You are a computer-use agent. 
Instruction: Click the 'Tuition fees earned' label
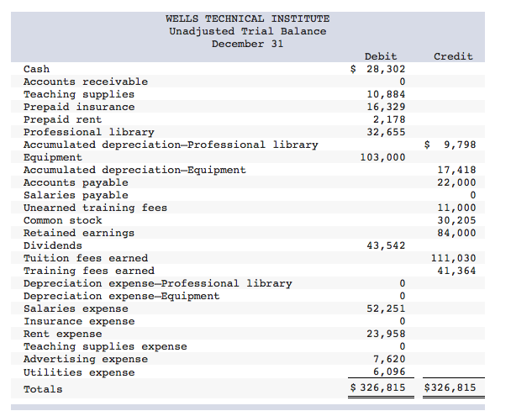coord(86,258)
